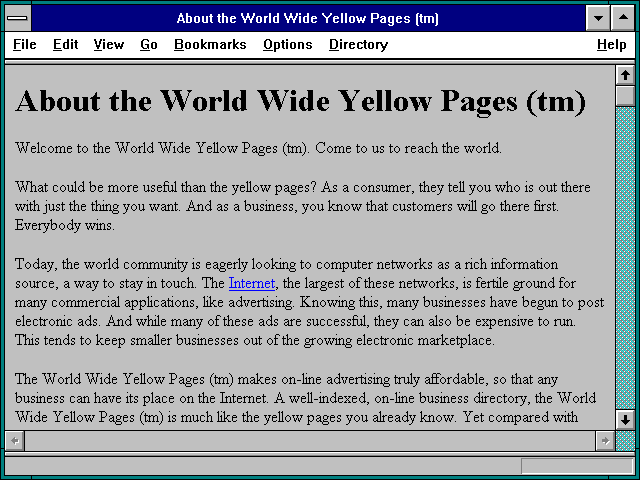The image size is (640, 480).
Task: Click the maximize up-arrow button
Action: [x=623, y=18]
